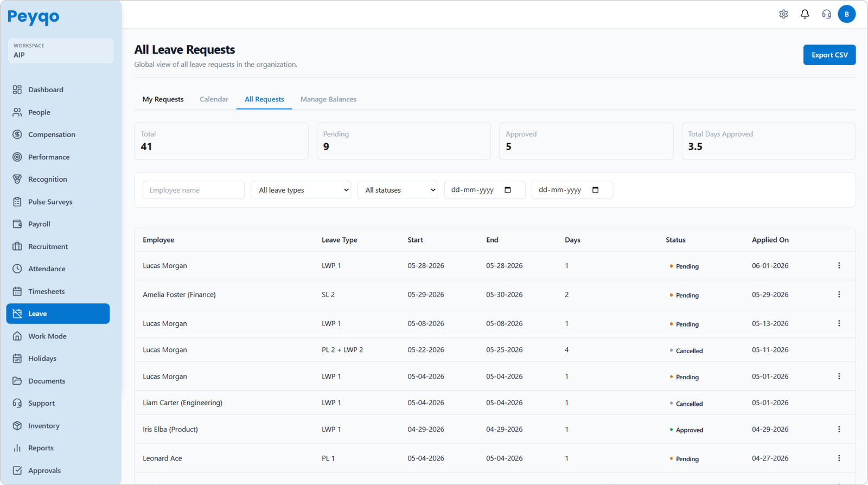Screen dimensions: 868x485
Task: Sort by Status column header
Action: tap(675, 240)
